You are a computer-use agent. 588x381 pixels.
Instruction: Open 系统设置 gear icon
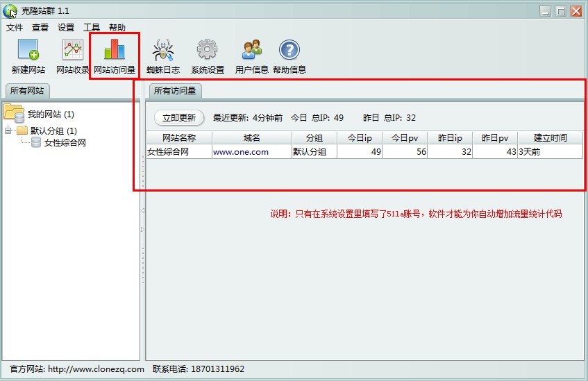(208, 49)
